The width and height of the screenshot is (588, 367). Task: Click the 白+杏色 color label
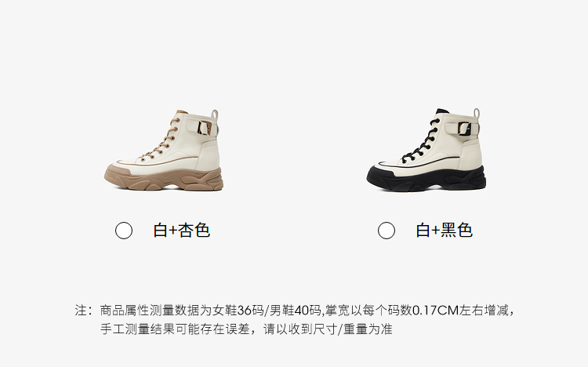coord(182,230)
